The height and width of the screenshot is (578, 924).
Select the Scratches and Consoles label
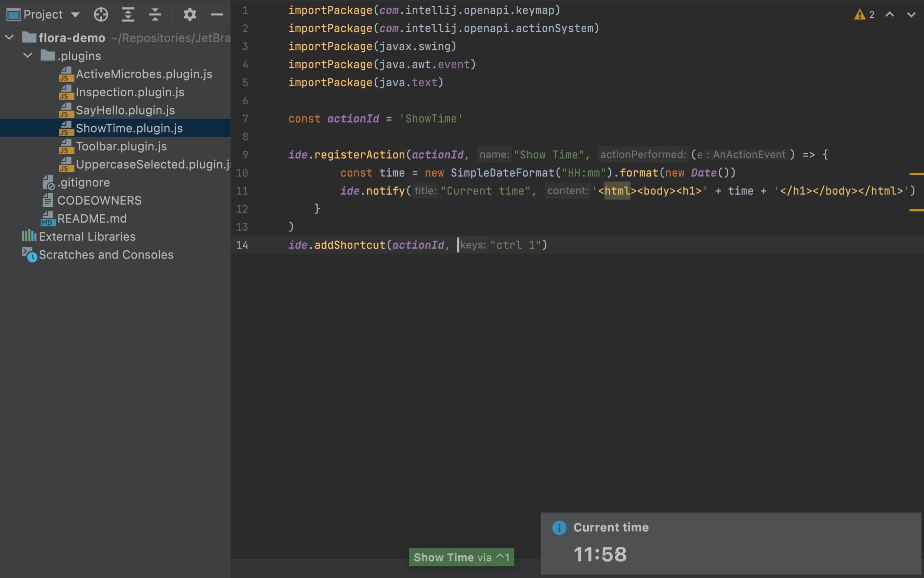pos(106,255)
